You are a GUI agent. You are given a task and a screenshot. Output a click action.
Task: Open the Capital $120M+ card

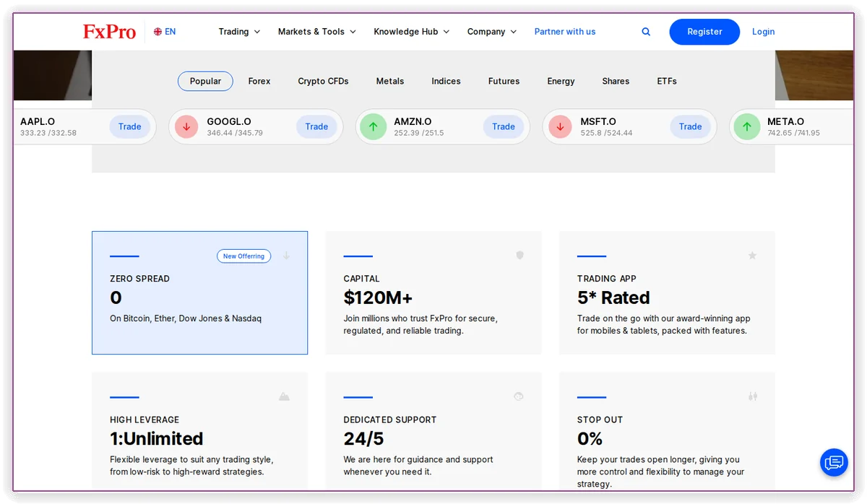click(x=433, y=292)
